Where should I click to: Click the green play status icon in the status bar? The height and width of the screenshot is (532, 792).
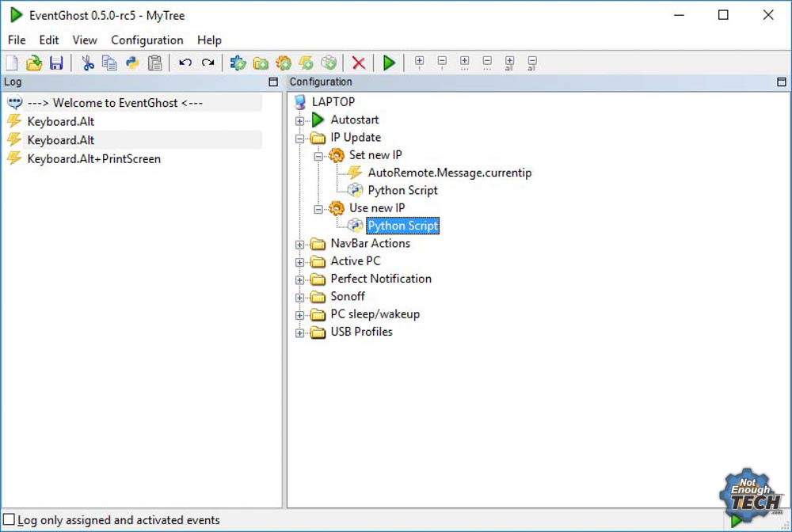[x=736, y=520]
